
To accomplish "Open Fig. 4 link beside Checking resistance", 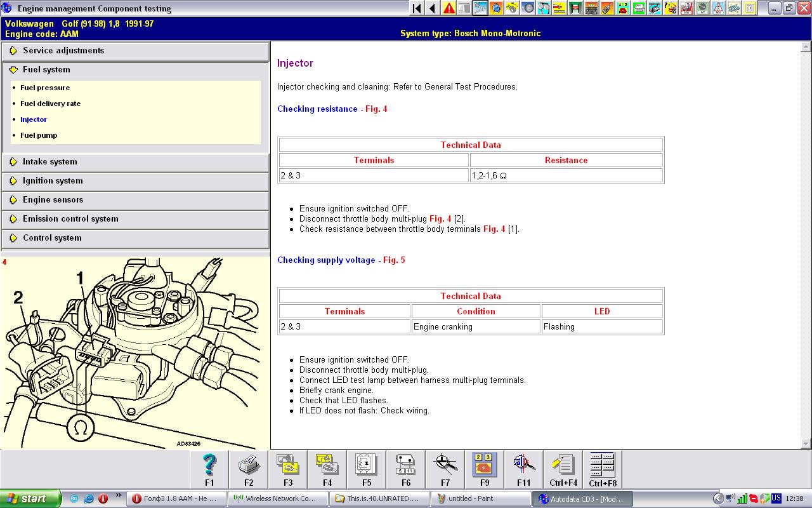I will point(376,109).
